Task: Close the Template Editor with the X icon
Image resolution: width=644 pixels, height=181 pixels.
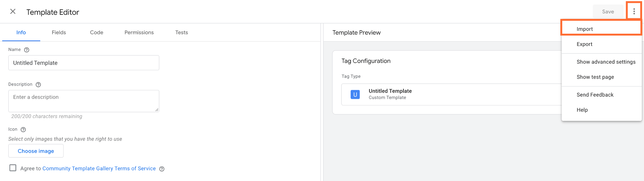Action: 13,12
